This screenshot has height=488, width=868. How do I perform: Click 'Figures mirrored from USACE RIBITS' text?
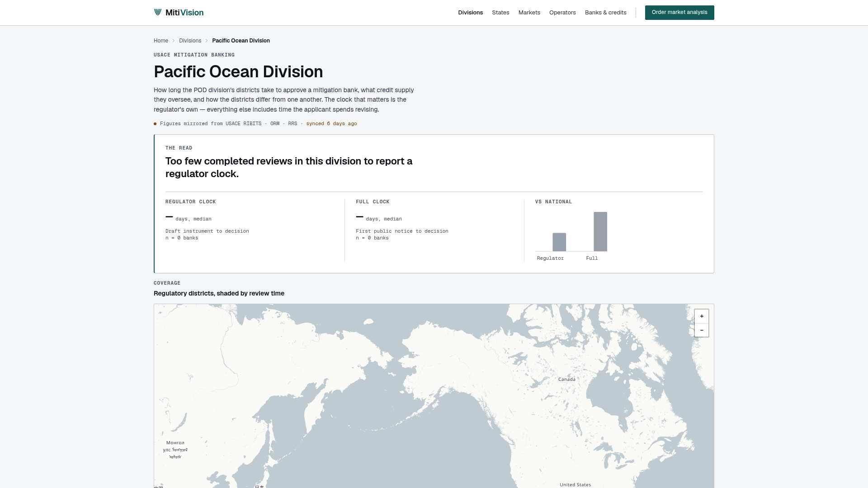pos(211,124)
